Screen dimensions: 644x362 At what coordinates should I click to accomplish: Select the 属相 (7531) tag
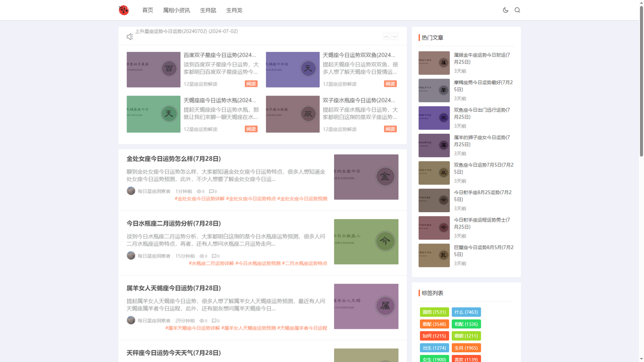(x=434, y=312)
